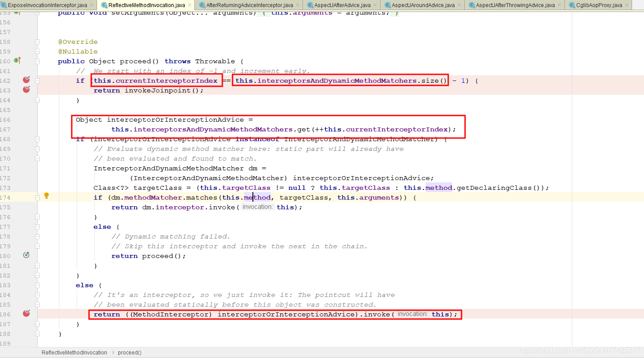Collapse fold marker at @Override line 158
Image resolution: width=644 pixels, height=358 pixels.
point(38,42)
